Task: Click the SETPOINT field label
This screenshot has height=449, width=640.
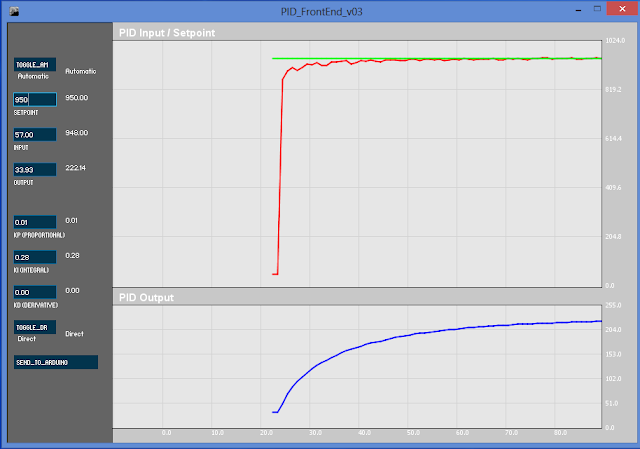Action: click(x=26, y=113)
